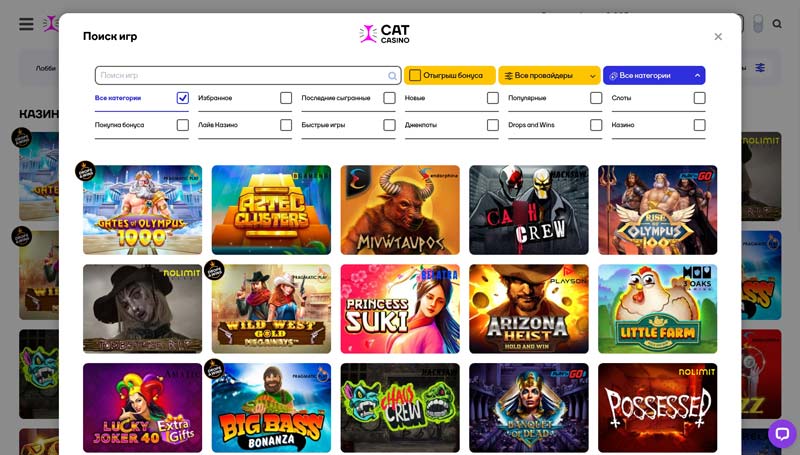Viewport: 800px width, 455px height.
Task: Select the 'Drops and Wins' category option
Action: 596,125
